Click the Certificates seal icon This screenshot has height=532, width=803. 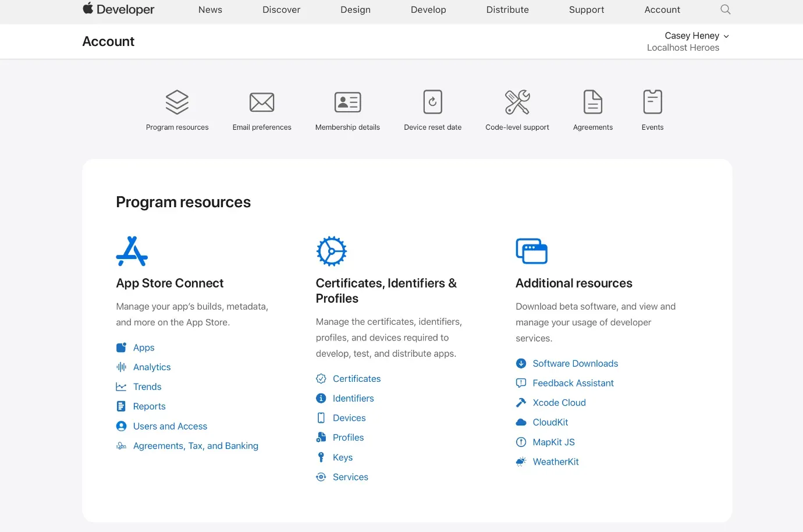[x=321, y=379]
